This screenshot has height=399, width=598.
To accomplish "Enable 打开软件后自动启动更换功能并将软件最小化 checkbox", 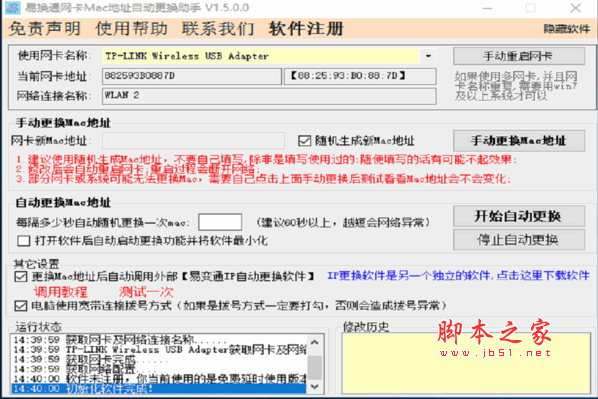I will (x=24, y=241).
